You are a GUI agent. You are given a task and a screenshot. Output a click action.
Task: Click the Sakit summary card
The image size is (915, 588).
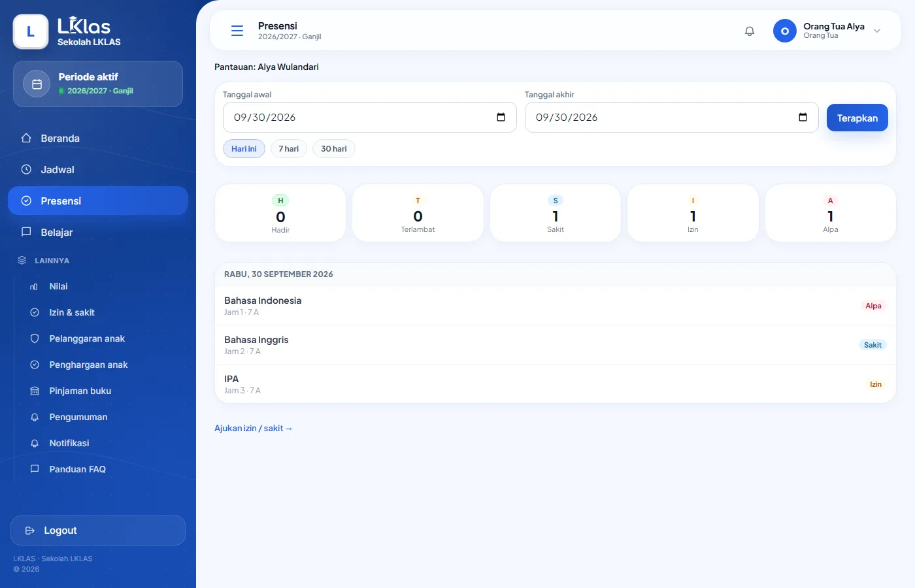point(556,213)
